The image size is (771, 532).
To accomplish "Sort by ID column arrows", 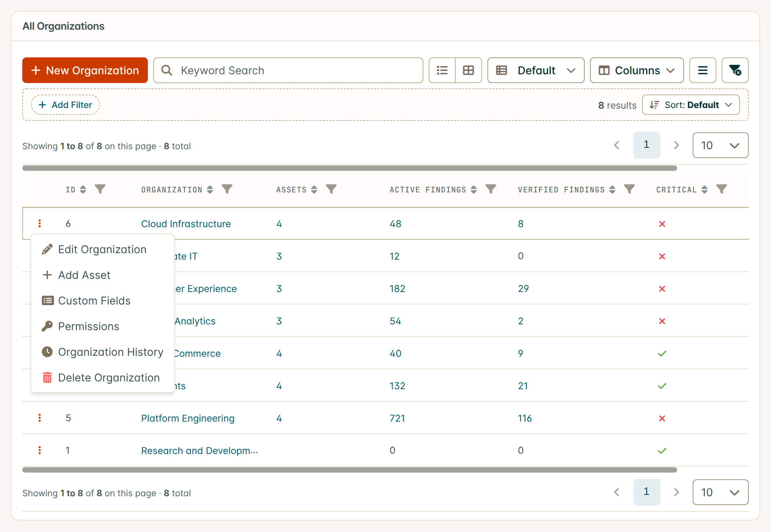I will click(x=83, y=189).
